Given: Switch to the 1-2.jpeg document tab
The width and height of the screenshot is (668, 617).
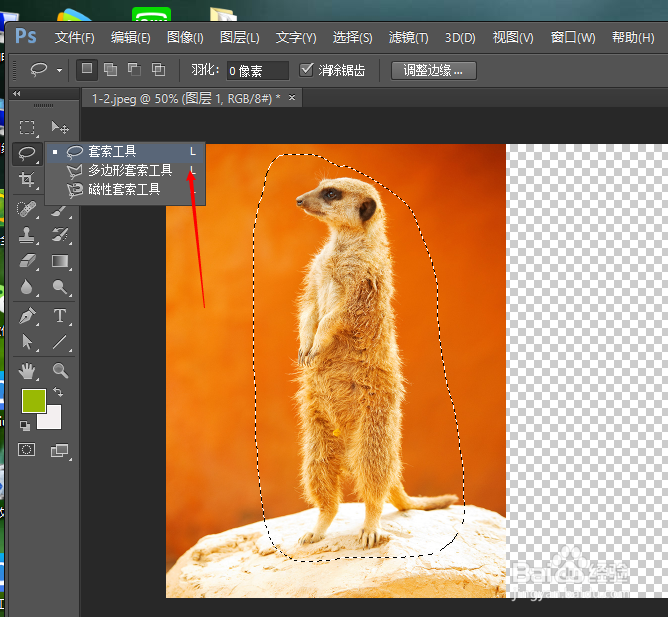Looking at the screenshot, I should 186,99.
